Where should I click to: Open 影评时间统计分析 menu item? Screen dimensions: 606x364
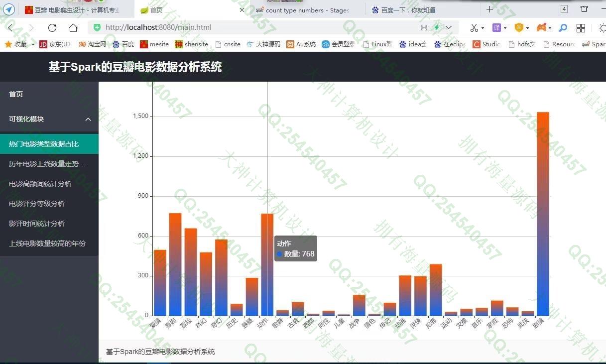click(x=49, y=224)
